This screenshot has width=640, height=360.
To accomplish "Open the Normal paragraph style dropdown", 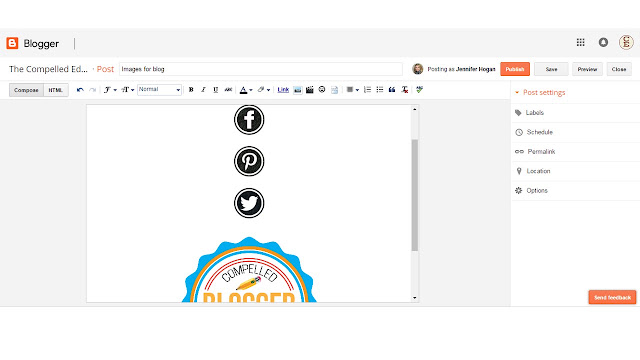I will pos(159,90).
